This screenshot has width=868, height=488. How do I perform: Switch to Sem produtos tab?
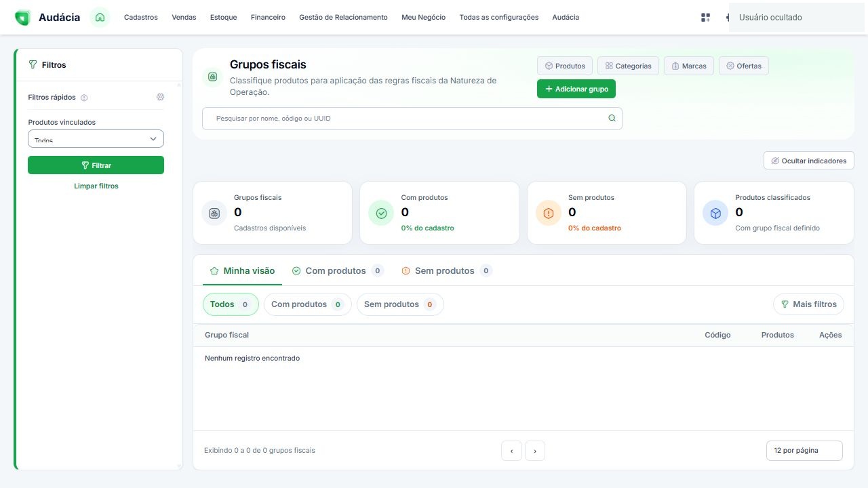[447, 270]
